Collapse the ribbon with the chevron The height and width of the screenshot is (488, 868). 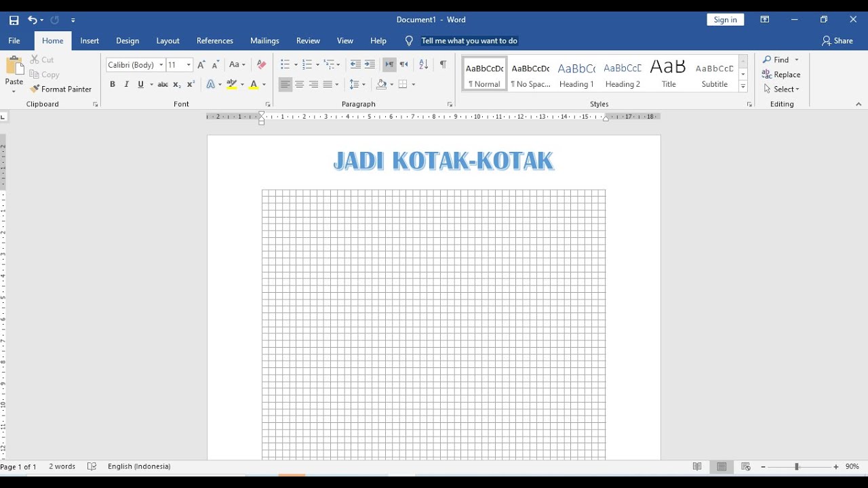click(x=859, y=104)
